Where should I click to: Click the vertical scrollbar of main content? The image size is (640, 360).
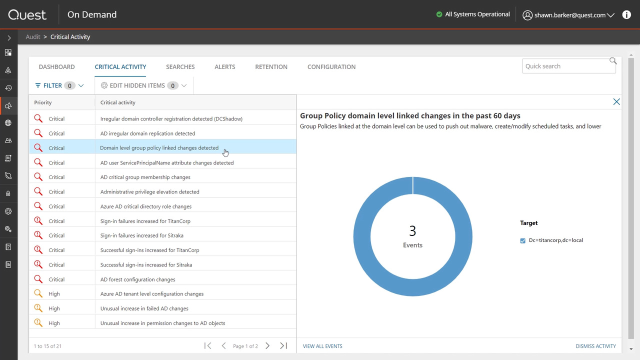pos(631,198)
